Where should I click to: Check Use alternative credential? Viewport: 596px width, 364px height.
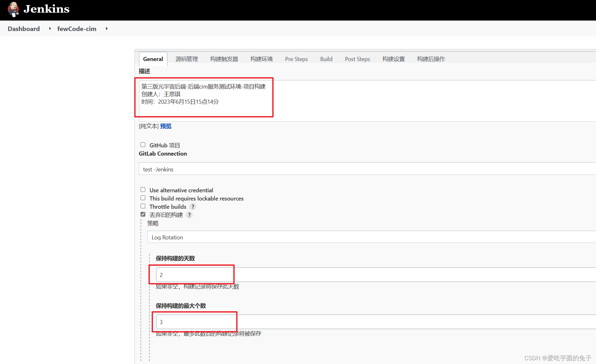(143, 190)
